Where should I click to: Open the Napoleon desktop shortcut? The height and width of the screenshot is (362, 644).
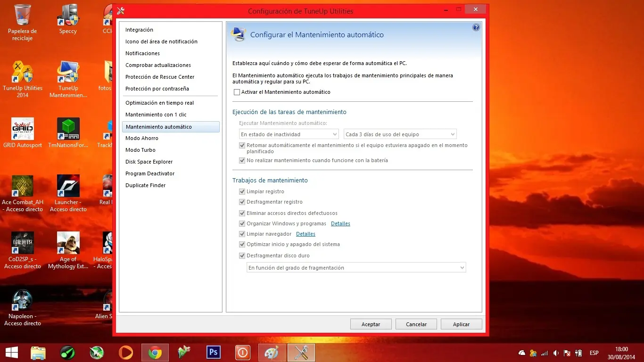pos(23,308)
